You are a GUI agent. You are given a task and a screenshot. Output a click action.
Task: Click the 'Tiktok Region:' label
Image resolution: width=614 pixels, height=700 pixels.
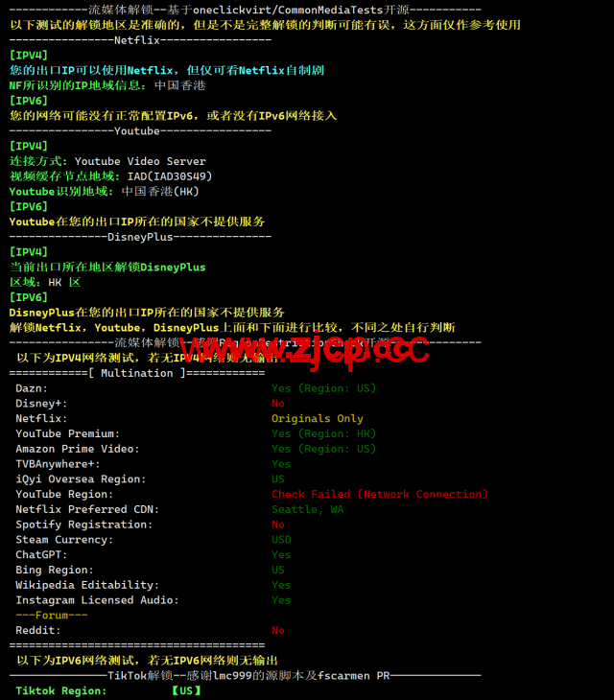click(61, 691)
